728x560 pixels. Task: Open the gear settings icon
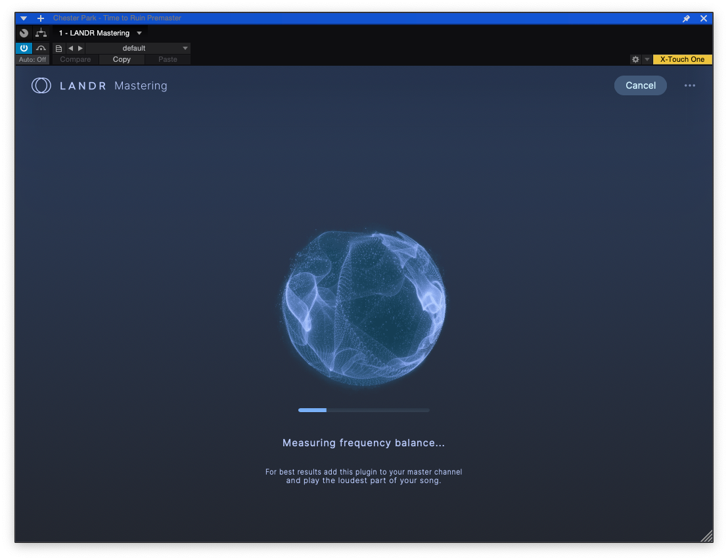point(635,59)
